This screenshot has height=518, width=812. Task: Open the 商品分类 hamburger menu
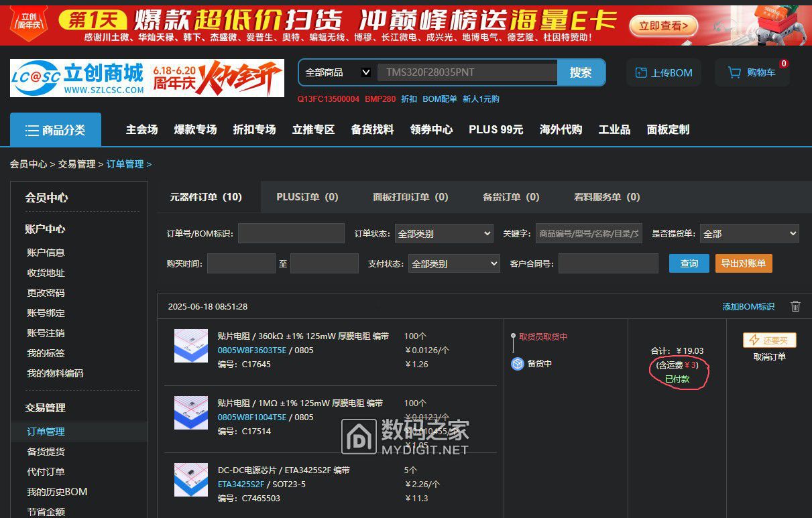pyautogui.click(x=32, y=130)
